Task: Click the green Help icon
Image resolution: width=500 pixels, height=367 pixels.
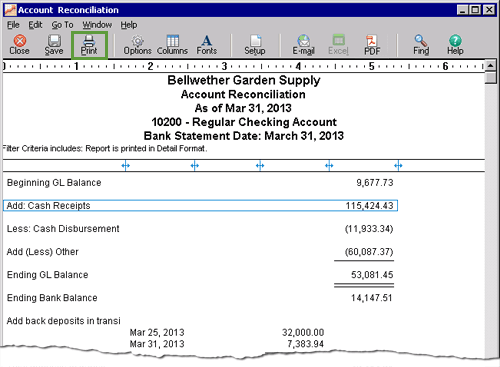Action: point(455,45)
